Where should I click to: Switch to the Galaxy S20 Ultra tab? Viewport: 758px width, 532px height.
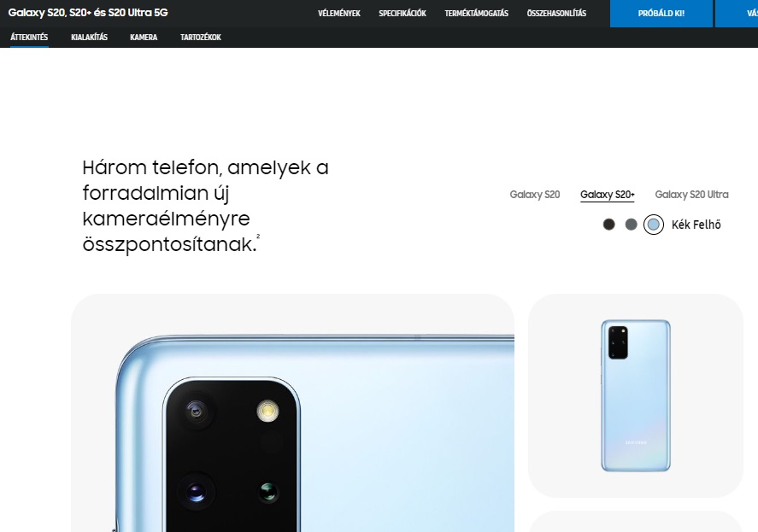[x=691, y=194]
